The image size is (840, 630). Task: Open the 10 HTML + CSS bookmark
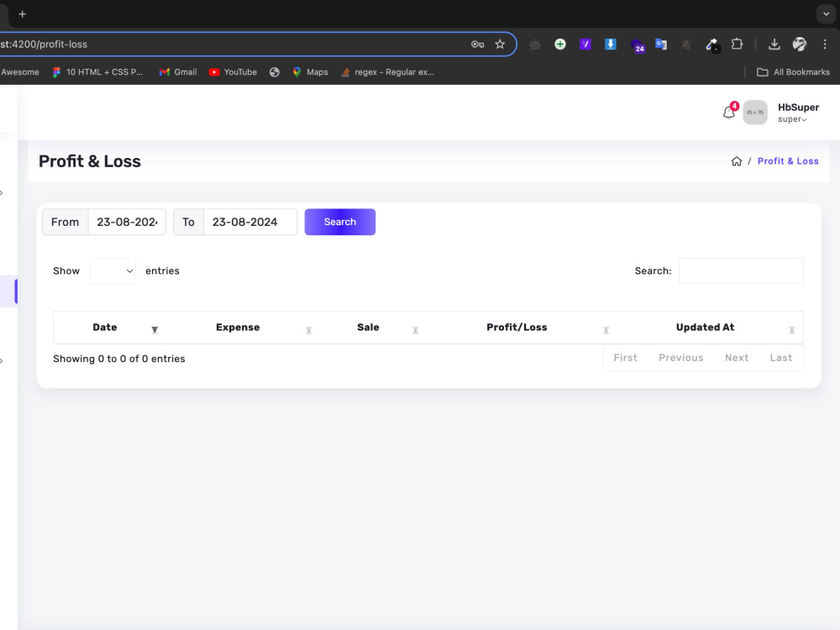[97, 71]
